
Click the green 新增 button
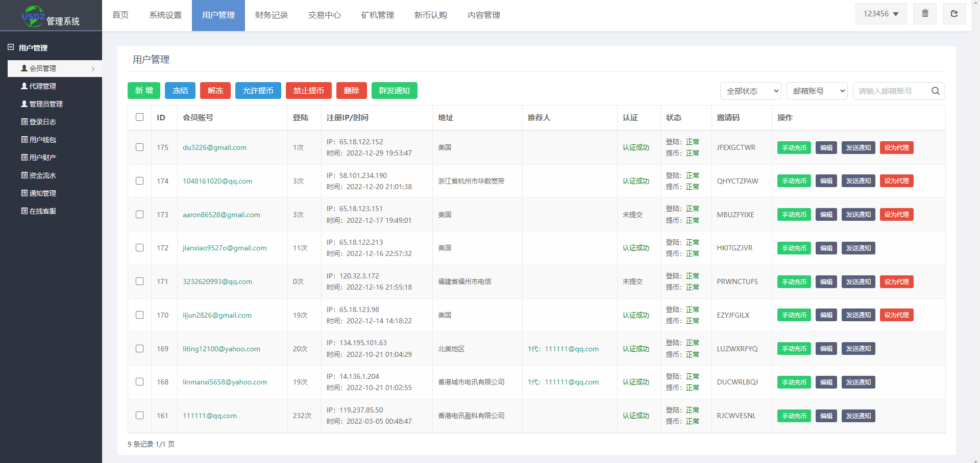coord(144,91)
